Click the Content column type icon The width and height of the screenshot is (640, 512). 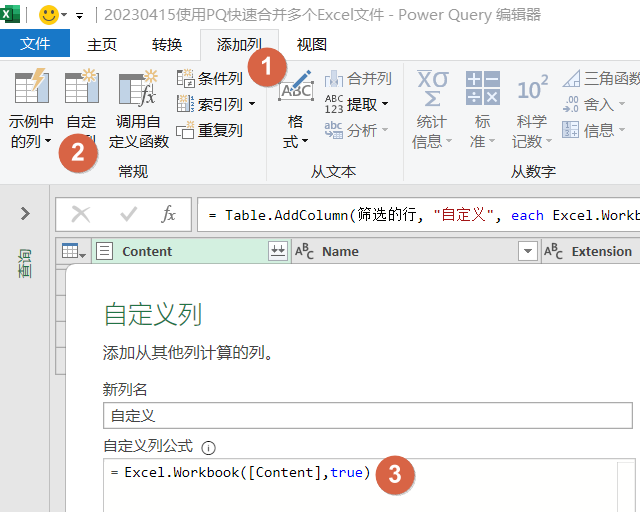pos(104,251)
